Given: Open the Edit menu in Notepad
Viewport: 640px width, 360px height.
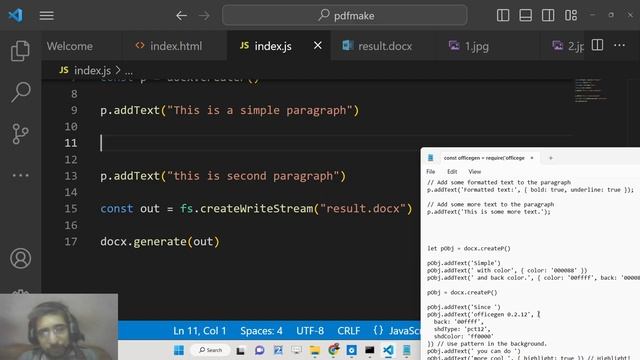Looking at the screenshot, I should (452, 172).
